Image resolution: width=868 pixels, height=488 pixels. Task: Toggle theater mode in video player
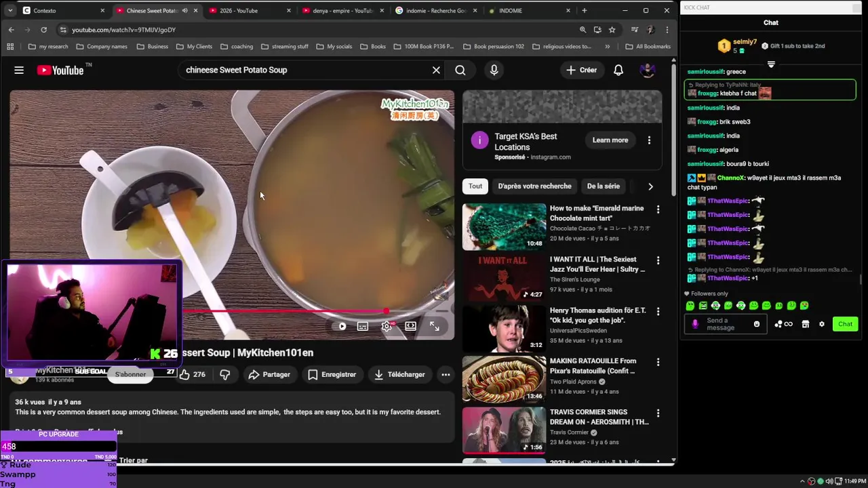pyautogui.click(x=410, y=326)
